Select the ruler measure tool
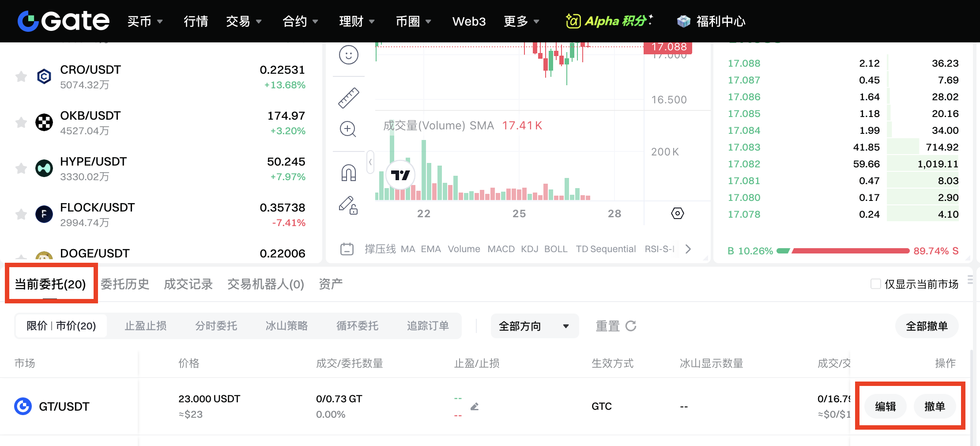Image resolution: width=980 pixels, height=446 pixels. coord(348,98)
